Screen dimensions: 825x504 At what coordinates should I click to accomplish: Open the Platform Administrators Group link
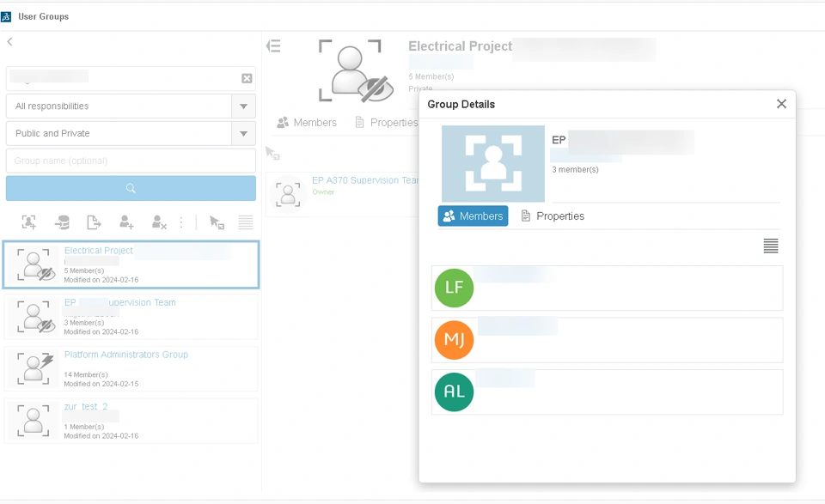(x=126, y=355)
